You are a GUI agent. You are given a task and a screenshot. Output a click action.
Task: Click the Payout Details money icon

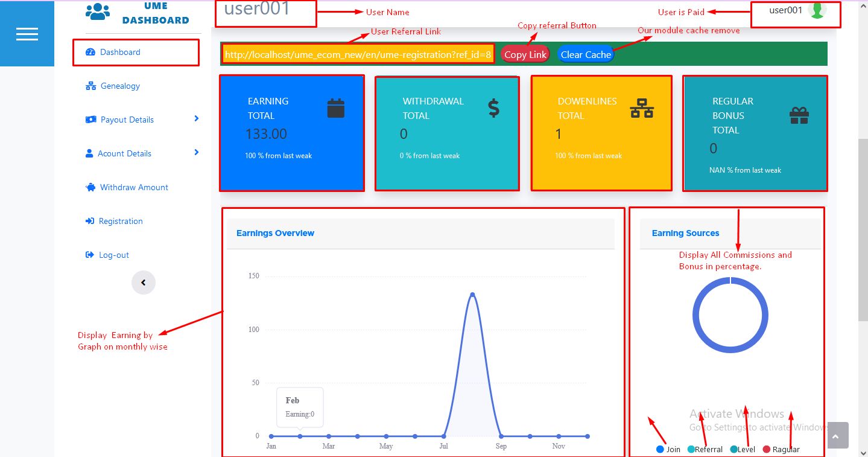(x=90, y=120)
